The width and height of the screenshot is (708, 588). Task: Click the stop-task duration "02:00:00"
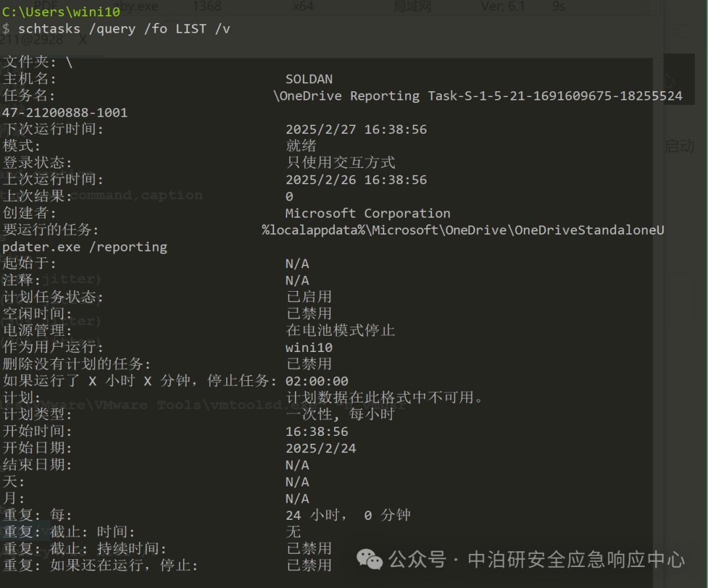(x=317, y=381)
